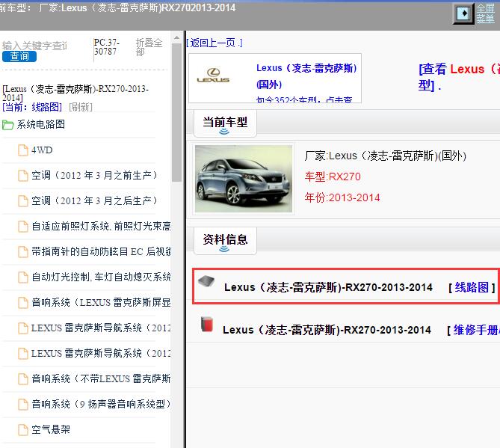Focus the keyword search input field
Screen dimensions: 500x448
click(34, 46)
